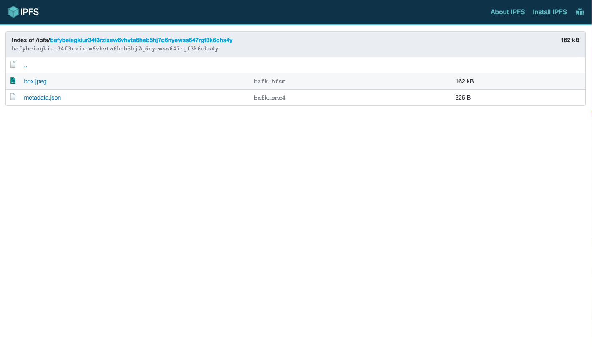The height and width of the screenshot is (364, 592).
Task: Click the total size 162 kB in the header
Action: point(570,40)
